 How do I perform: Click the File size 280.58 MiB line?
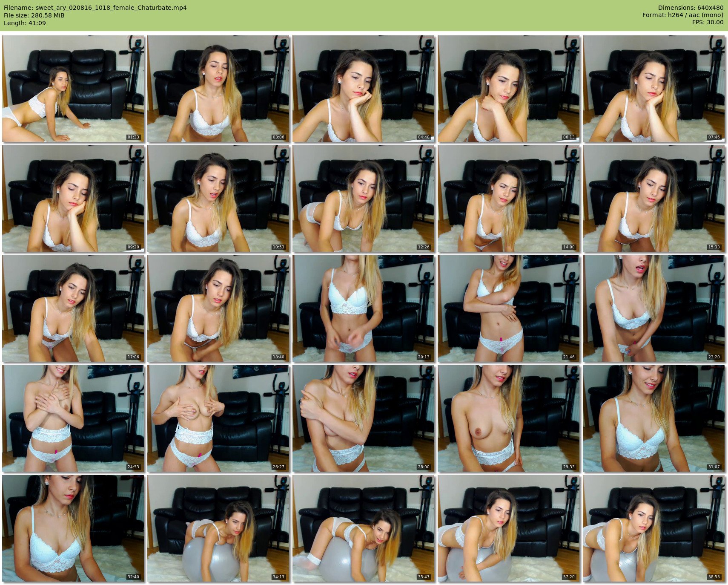[34, 15]
